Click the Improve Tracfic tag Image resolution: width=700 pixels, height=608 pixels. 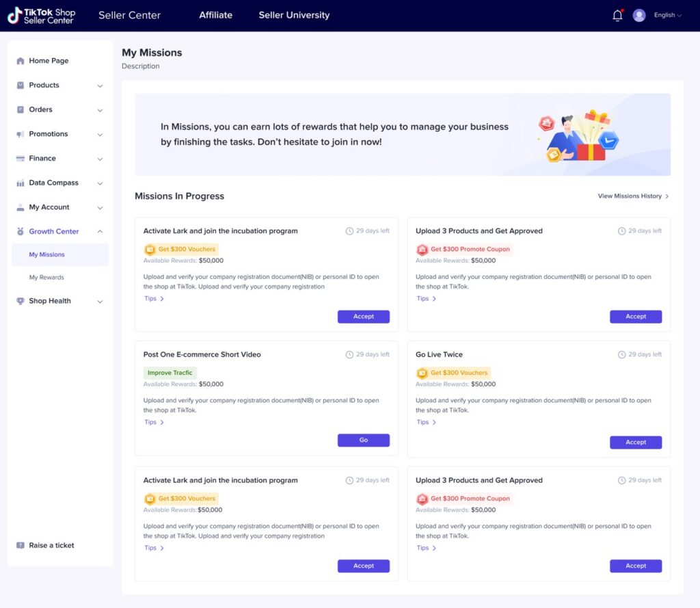pyautogui.click(x=170, y=373)
